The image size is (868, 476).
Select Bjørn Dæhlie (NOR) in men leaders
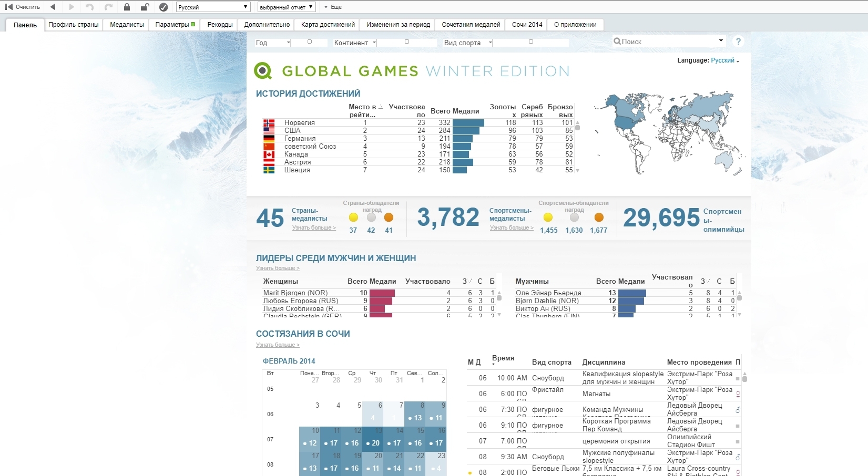pyautogui.click(x=547, y=301)
